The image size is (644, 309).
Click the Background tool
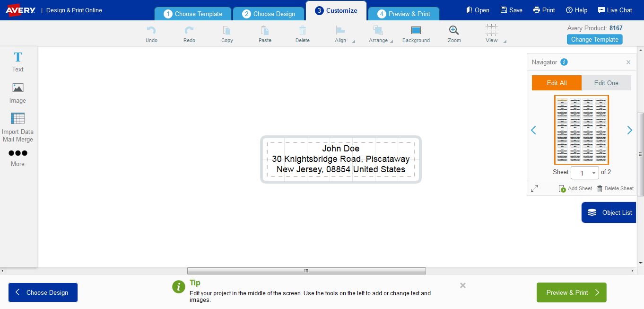tap(416, 33)
